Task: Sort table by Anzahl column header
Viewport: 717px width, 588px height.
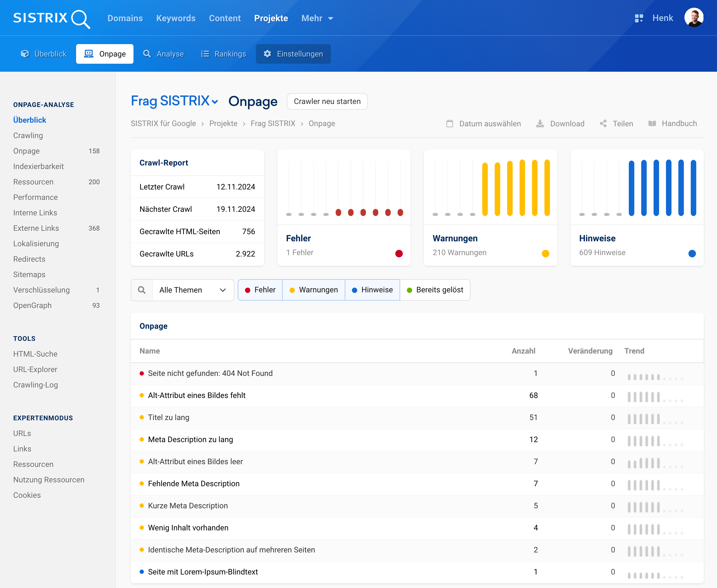Action: 523,351
